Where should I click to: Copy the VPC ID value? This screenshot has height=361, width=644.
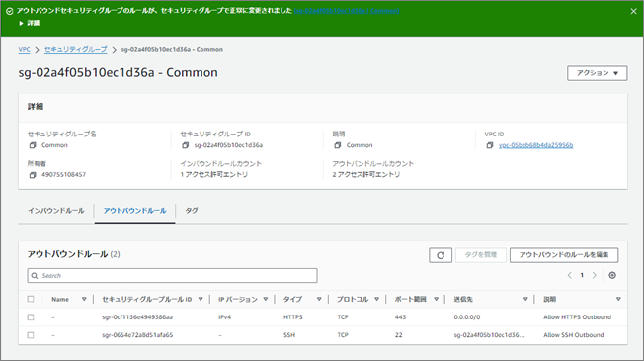coord(490,145)
